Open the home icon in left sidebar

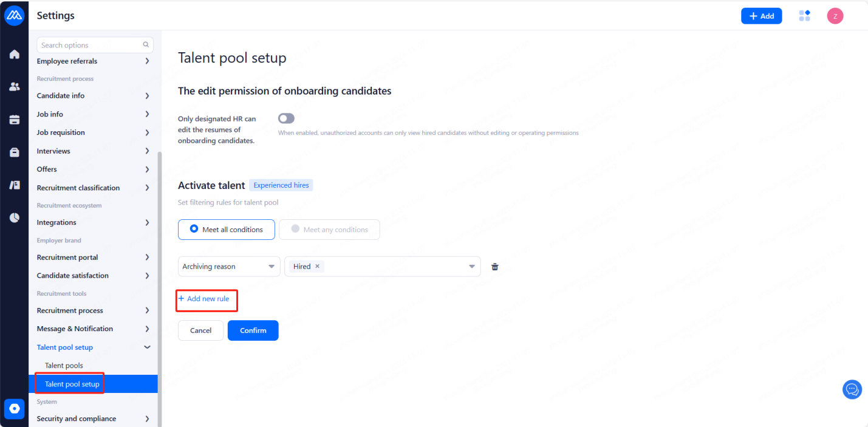click(15, 55)
